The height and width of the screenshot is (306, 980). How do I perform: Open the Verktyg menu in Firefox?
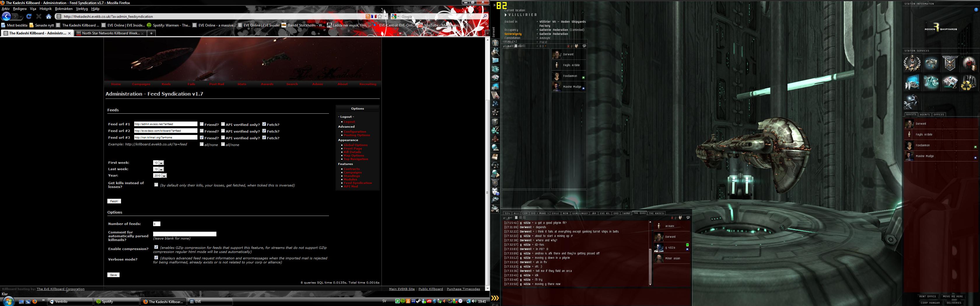coord(82,9)
